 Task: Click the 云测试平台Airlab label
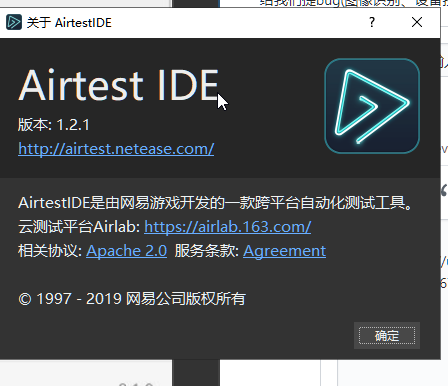point(79,227)
